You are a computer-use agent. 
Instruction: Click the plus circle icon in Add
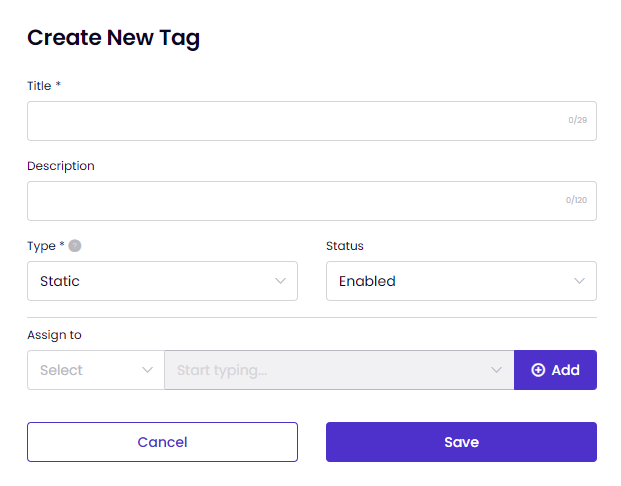point(538,370)
